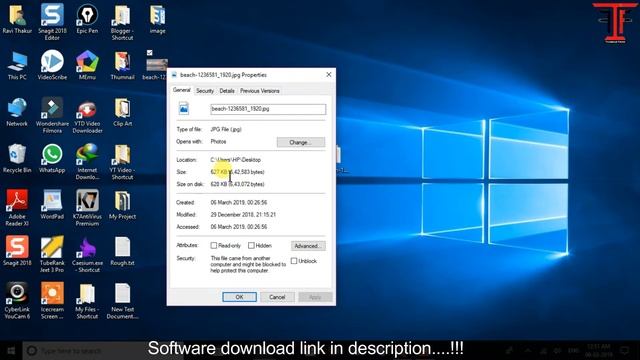Viewport: 640px width, 360px height.
Task: Select Icecream Screen Recorder icon
Action: pos(52,300)
